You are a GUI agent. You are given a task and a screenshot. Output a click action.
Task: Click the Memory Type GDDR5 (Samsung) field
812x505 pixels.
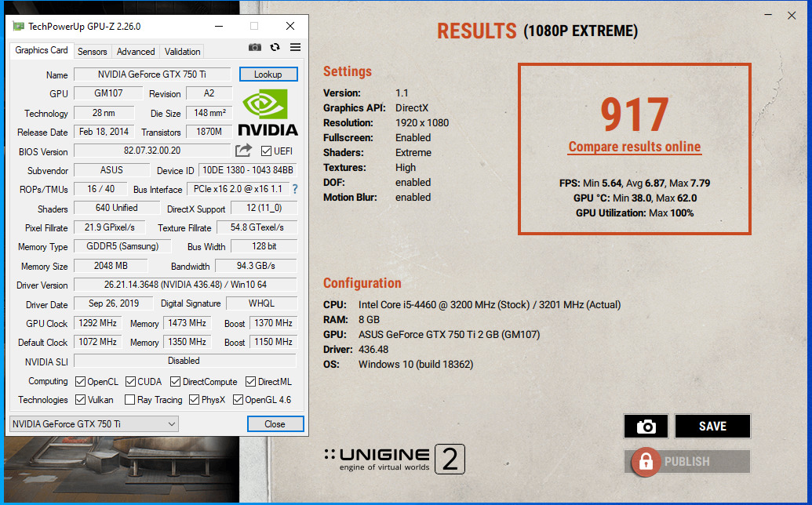click(122, 246)
